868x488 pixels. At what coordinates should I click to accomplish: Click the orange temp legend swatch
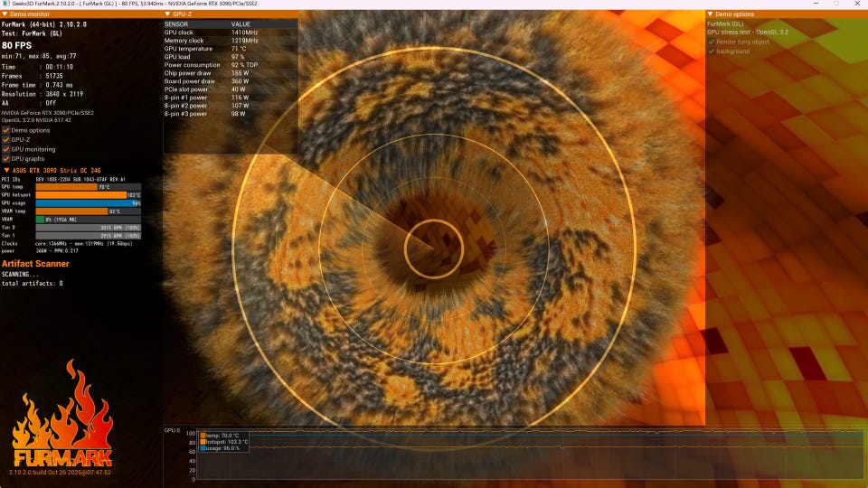click(x=203, y=436)
